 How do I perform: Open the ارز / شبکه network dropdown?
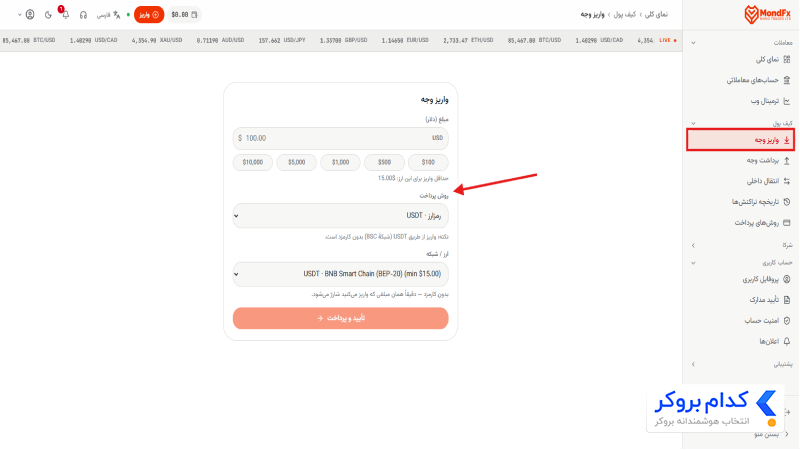[340, 274]
